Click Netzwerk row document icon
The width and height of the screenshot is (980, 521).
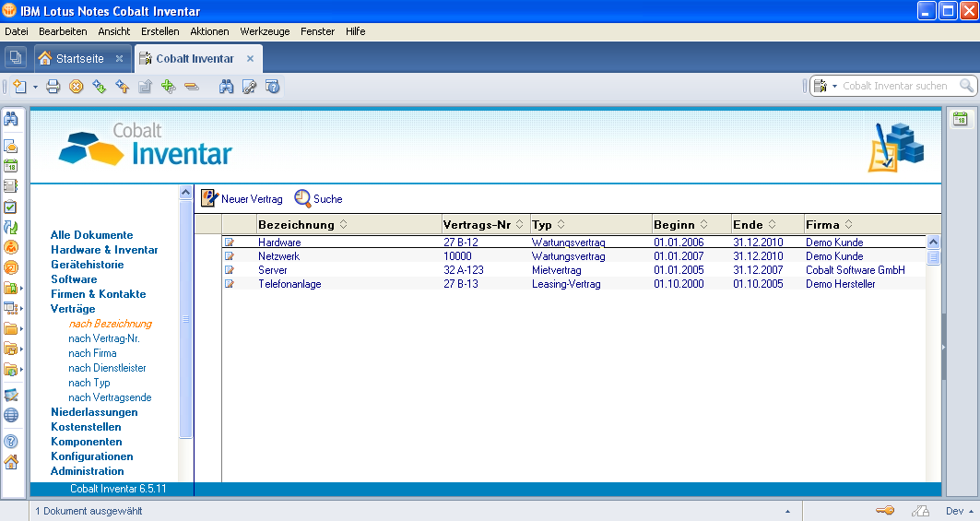pos(230,255)
